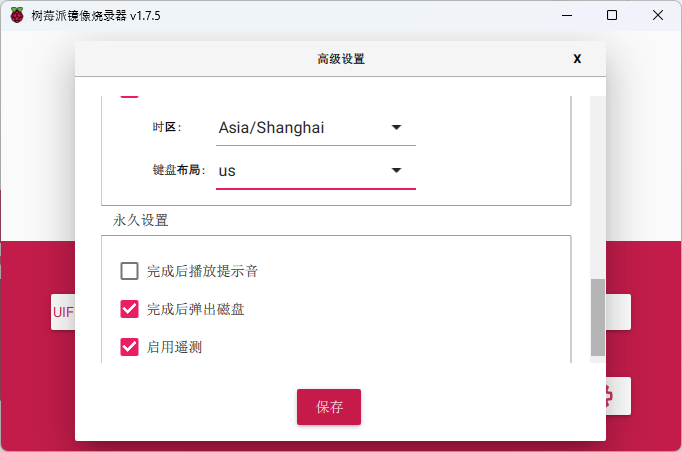Click the partially hidden UIF button
Viewport: 682px width, 452px height.
pyautogui.click(x=63, y=312)
